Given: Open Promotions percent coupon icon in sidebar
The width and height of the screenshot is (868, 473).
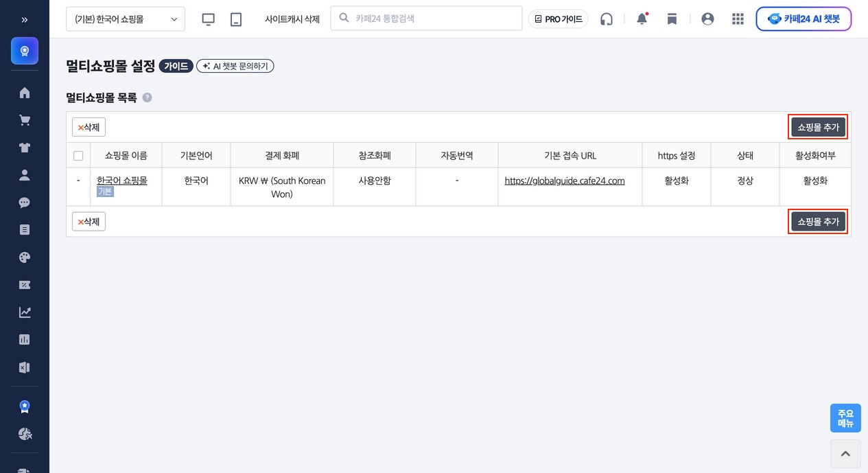Looking at the screenshot, I should click(x=25, y=285).
